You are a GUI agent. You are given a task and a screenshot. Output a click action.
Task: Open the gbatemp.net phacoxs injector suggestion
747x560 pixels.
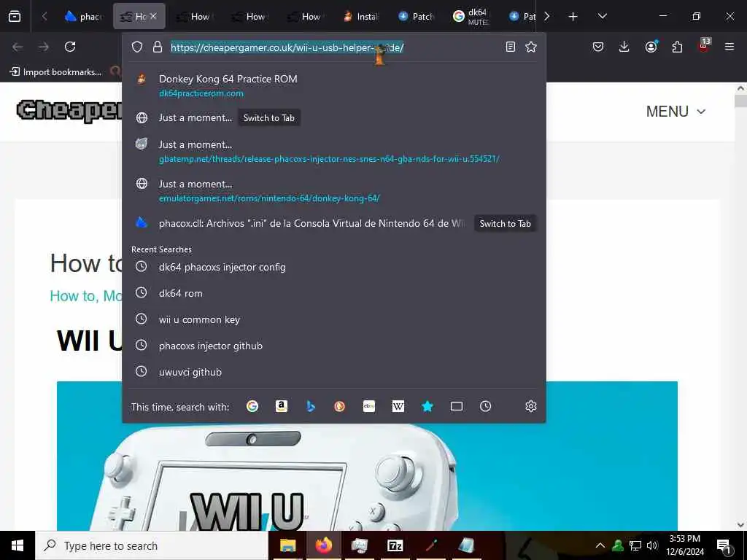(333, 151)
